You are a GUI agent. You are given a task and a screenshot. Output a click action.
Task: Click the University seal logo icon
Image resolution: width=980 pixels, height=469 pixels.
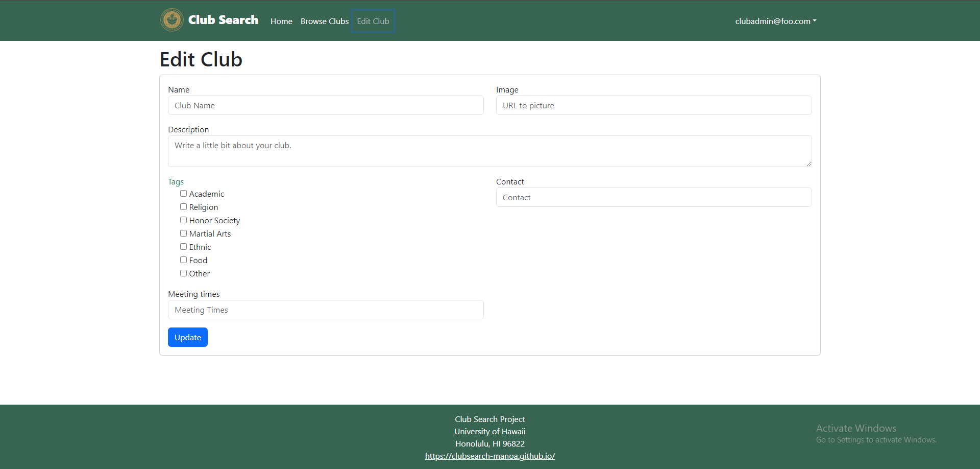pos(172,20)
